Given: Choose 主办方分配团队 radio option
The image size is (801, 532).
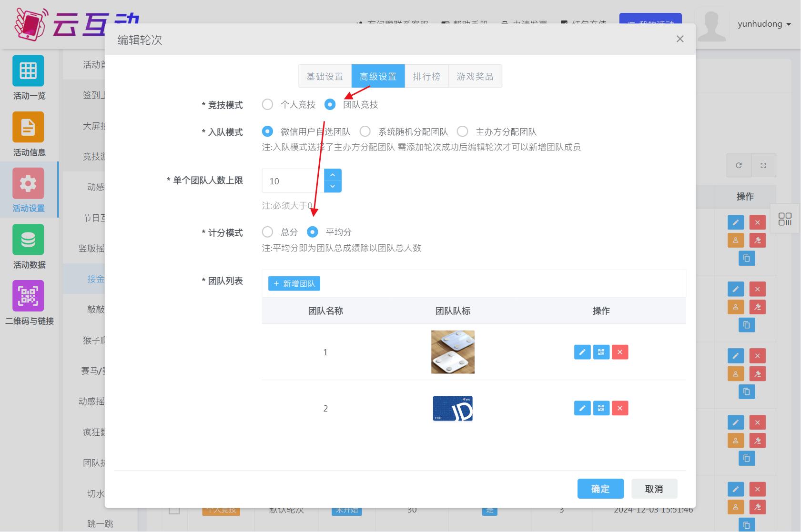Looking at the screenshot, I should [462, 131].
